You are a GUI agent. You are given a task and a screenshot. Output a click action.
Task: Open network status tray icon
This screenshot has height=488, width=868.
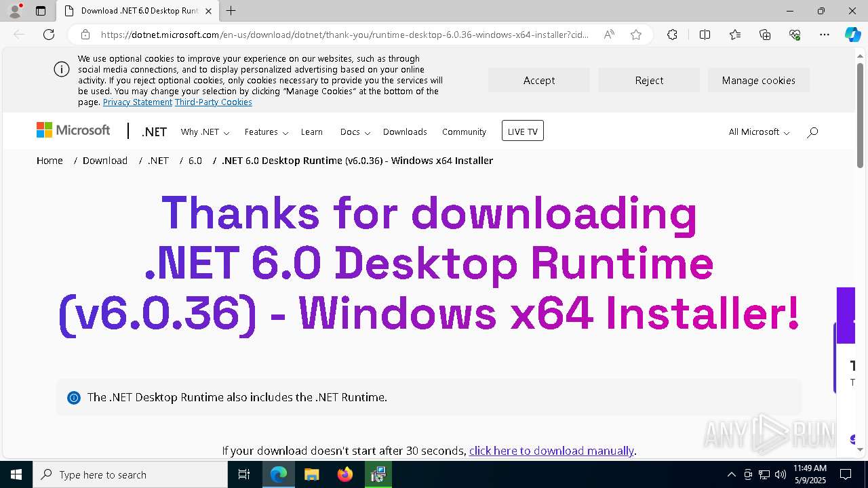[x=764, y=474]
